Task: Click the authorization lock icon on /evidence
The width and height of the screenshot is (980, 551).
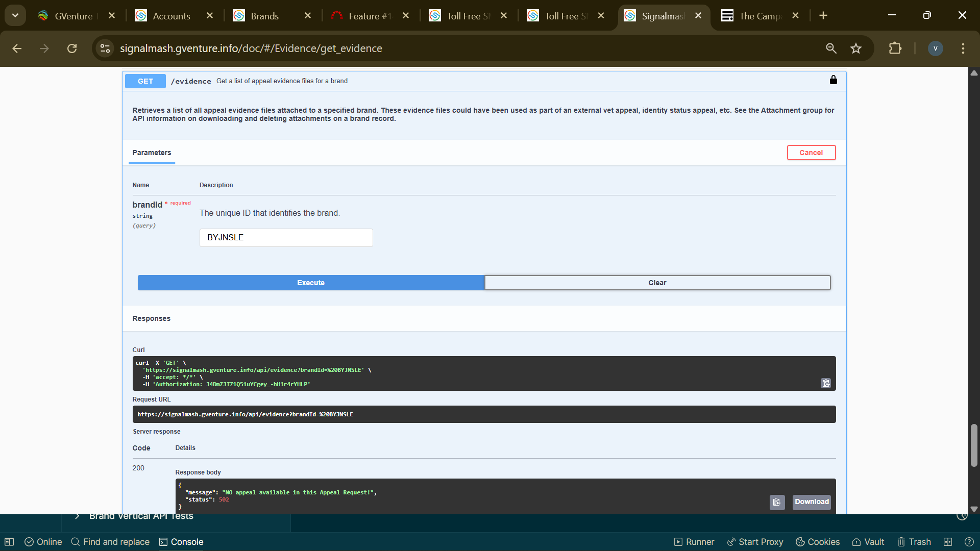Action: click(x=833, y=80)
